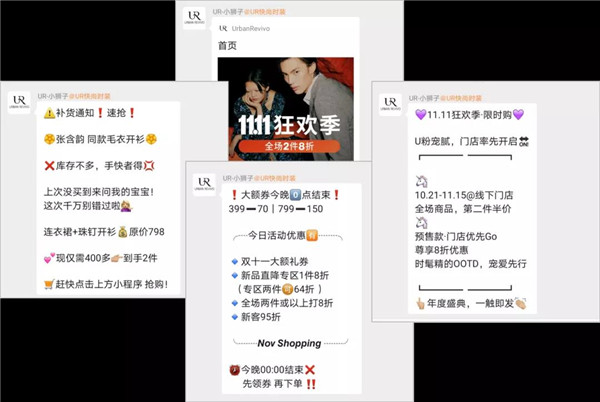This screenshot has height=402, width=600.
Task: Click the pink hearts emoji before 现仅需400多
Action: point(49,259)
